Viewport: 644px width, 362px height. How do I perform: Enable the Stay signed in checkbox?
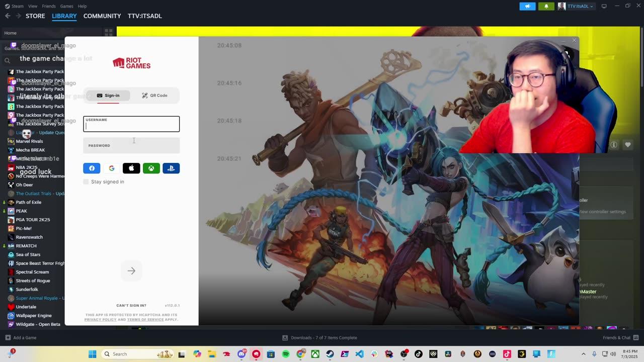pos(86,182)
